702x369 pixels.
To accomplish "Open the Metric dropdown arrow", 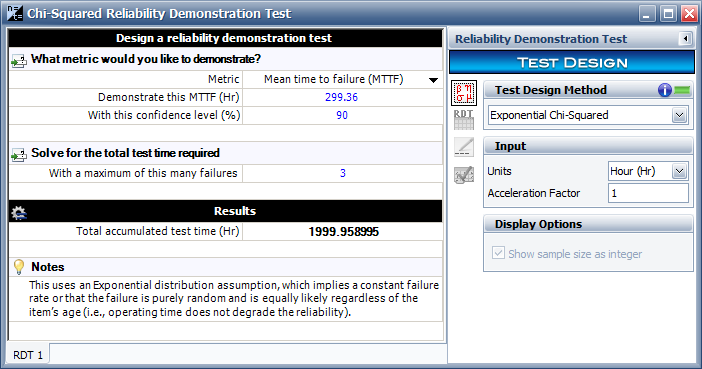I will [433, 80].
